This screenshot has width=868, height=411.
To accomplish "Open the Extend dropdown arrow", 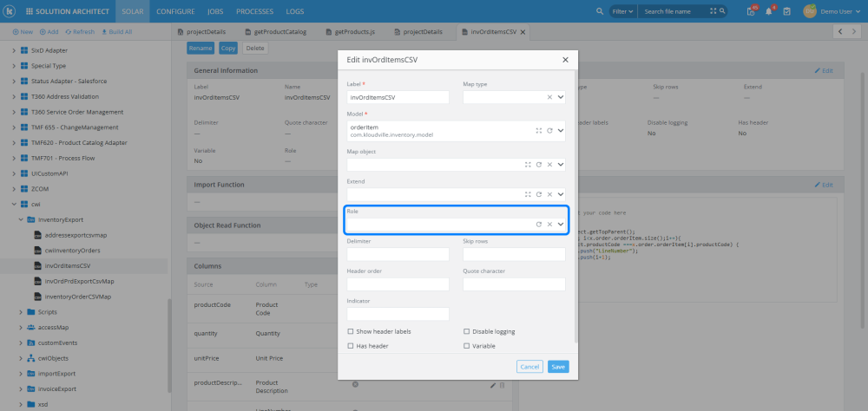I will coord(560,194).
